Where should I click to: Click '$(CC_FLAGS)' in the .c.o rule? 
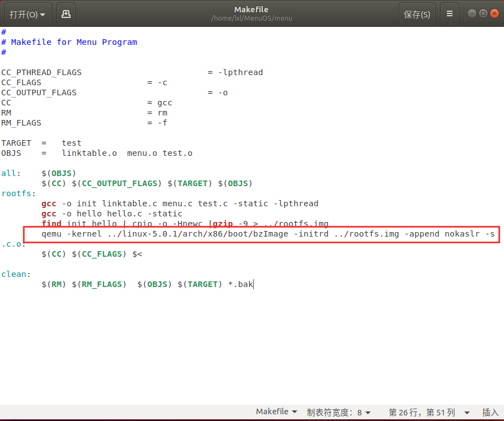[x=99, y=255]
